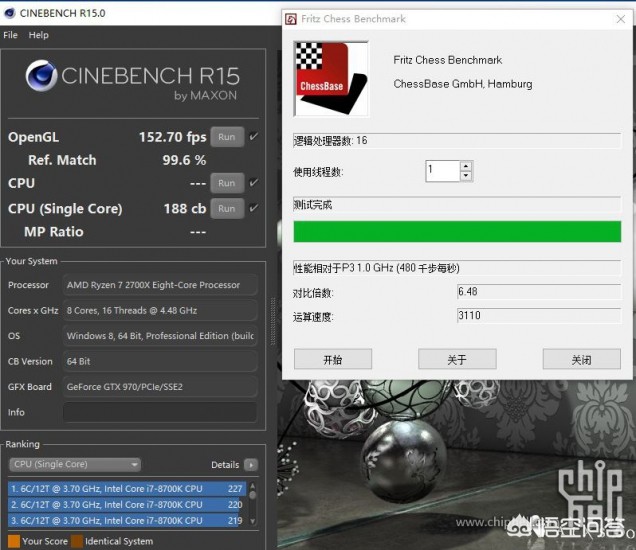Viewport: 636px width, 550px height.
Task: Click the Fritz Chess Benchmark title bar icon
Action: 290,19
